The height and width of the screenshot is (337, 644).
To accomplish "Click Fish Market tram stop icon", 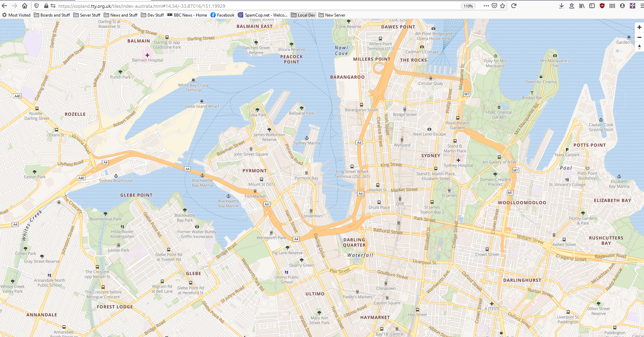I will pyautogui.click(x=255, y=191).
